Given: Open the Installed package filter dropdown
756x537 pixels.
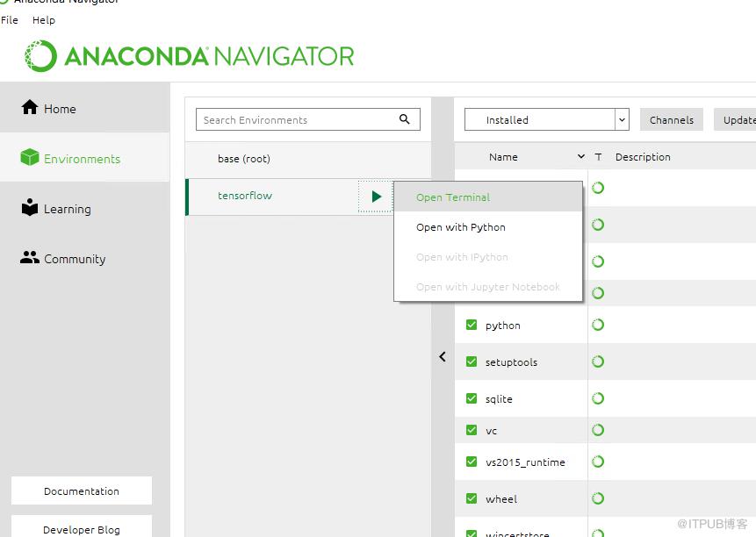Looking at the screenshot, I should click(x=547, y=119).
